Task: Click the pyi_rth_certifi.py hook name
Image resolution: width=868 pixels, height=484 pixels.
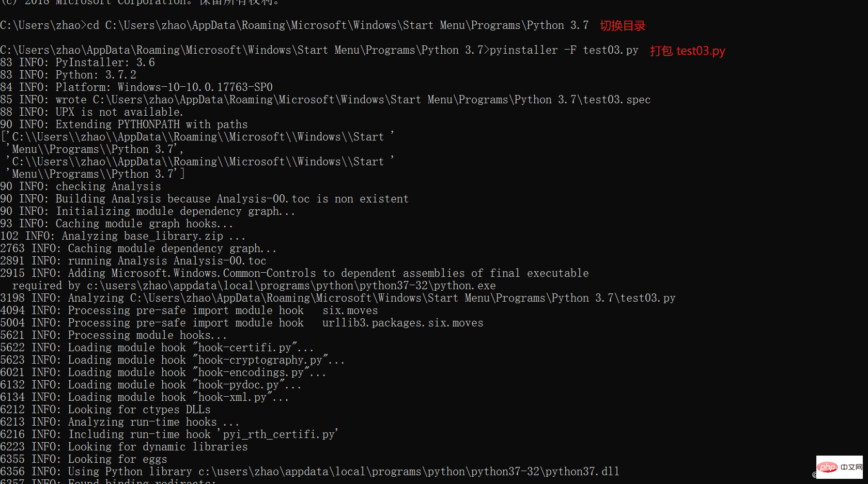Action: [x=278, y=434]
